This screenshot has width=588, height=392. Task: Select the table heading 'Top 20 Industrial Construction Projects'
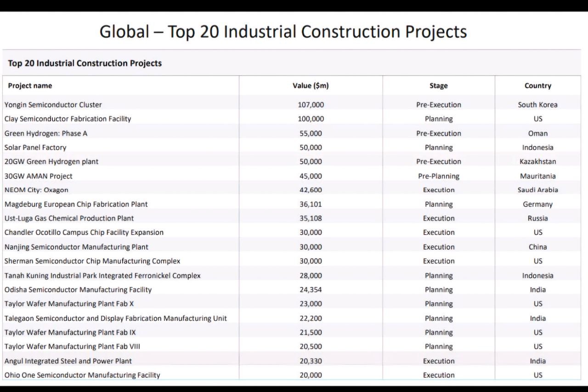tap(85, 63)
